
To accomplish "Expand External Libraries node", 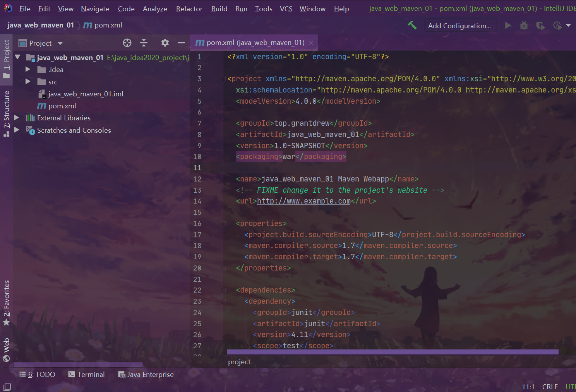I will point(17,118).
